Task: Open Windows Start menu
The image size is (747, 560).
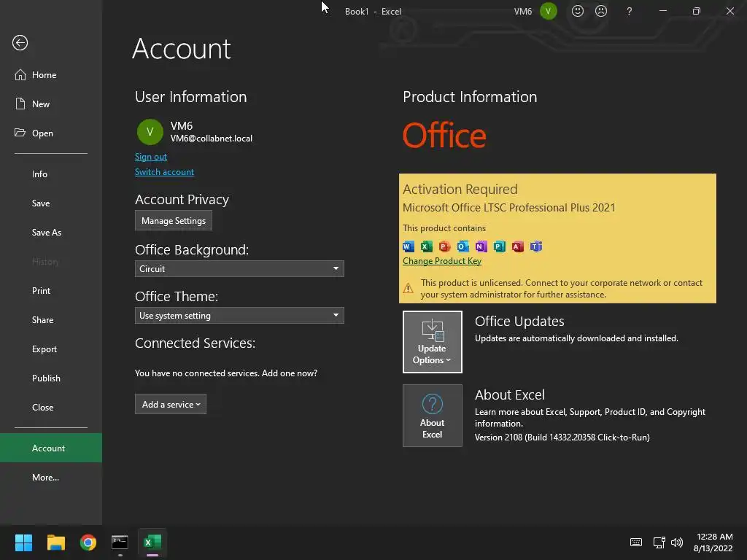Action: (x=23, y=542)
